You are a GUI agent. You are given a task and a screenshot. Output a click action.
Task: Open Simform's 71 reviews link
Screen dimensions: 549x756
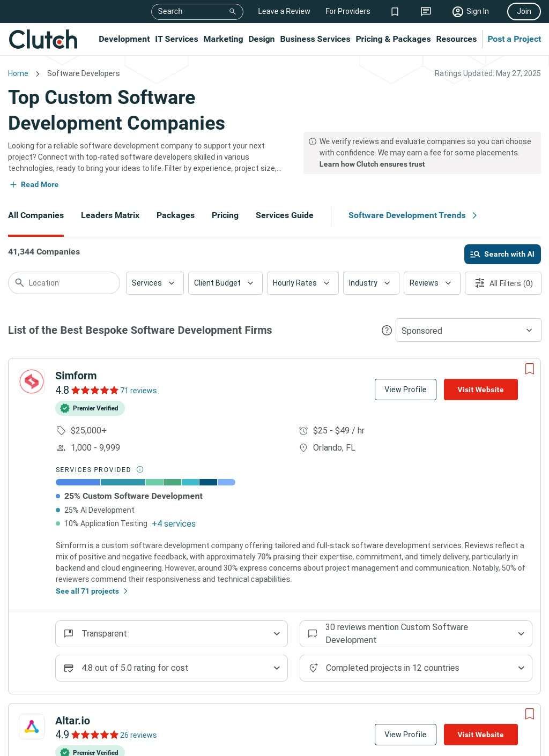(x=138, y=391)
